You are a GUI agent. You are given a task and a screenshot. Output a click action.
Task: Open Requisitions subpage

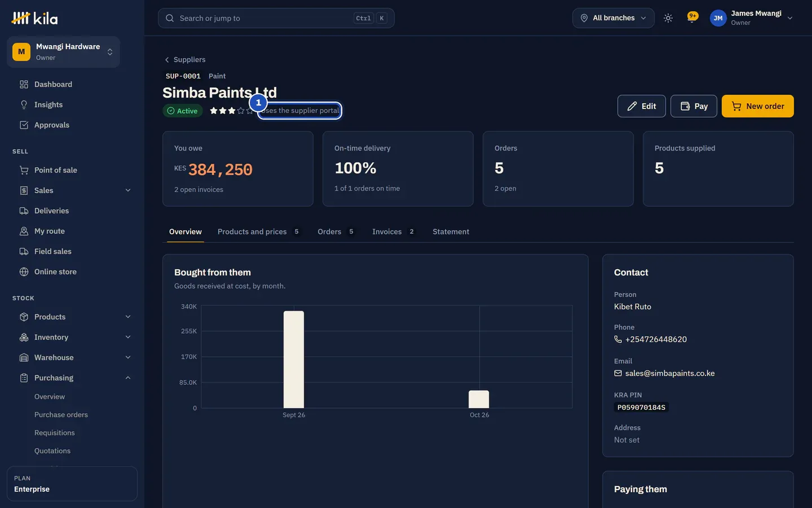click(x=54, y=432)
